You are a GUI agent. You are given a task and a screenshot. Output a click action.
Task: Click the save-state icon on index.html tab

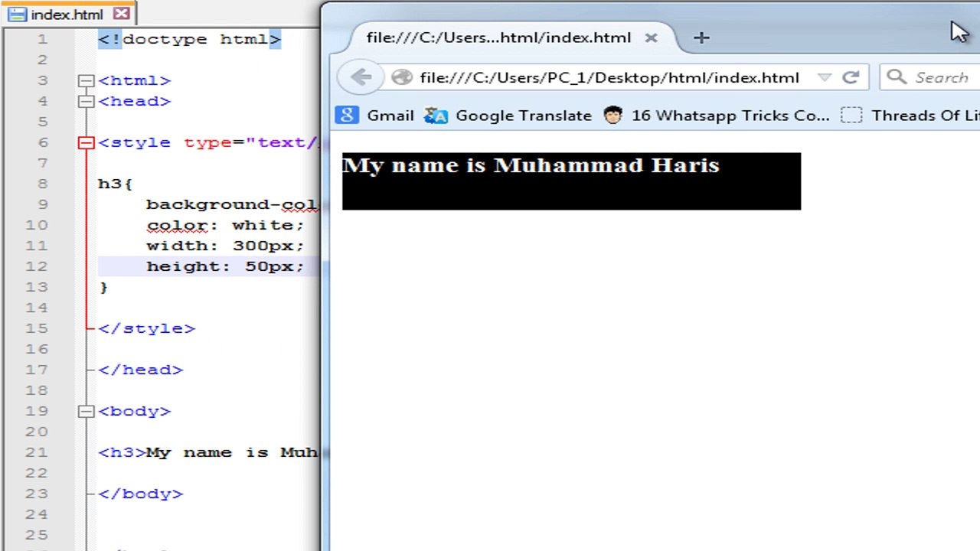tap(16, 14)
